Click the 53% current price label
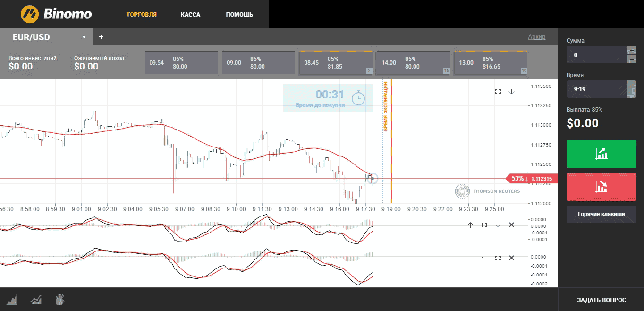The width and height of the screenshot is (644, 311). 531,179
